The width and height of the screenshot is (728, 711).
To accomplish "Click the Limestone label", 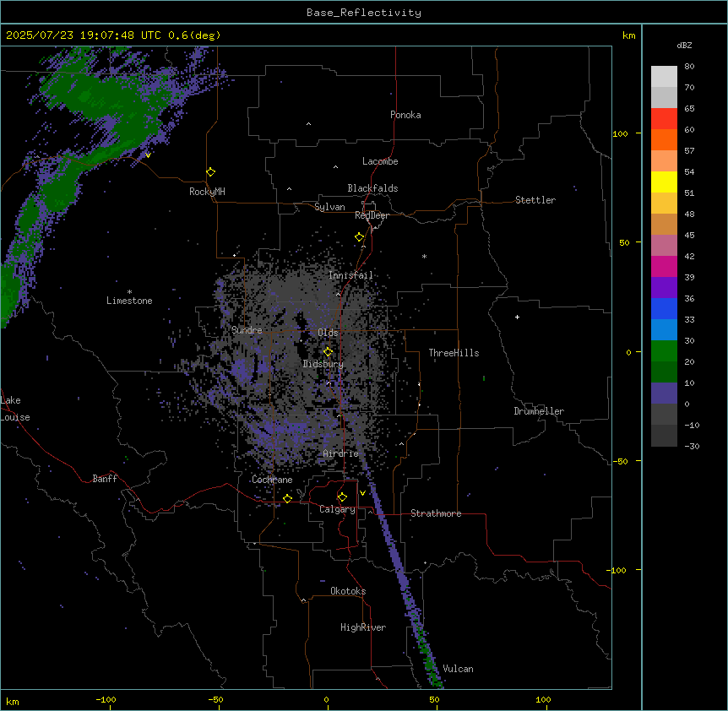I will 129,301.
